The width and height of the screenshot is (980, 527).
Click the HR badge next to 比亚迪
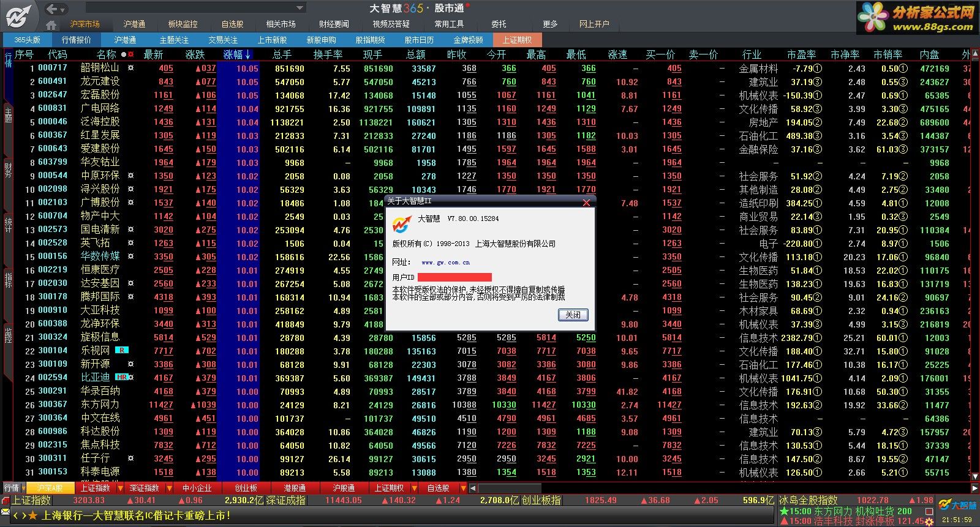click(x=121, y=378)
